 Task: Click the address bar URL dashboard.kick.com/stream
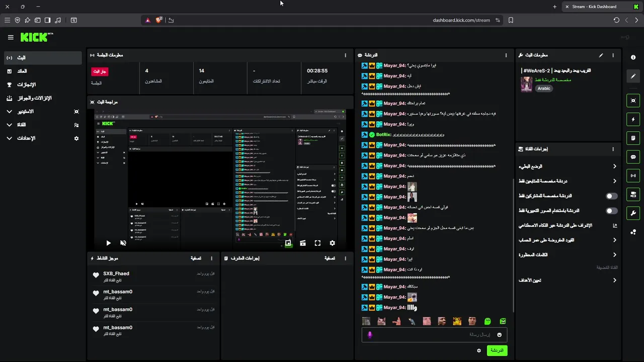[461, 20]
